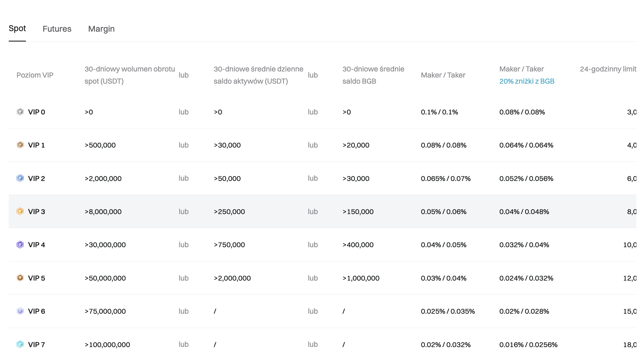
Task: Click the 0.1% / 0.1% fee cell
Action: coord(439,112)
